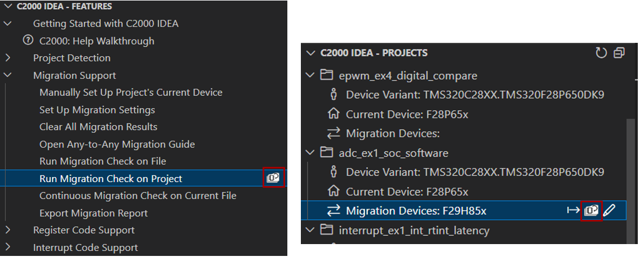Expand the Project Detection node
The width and height of the screenshot is (644, 261).
pos(8,58)
